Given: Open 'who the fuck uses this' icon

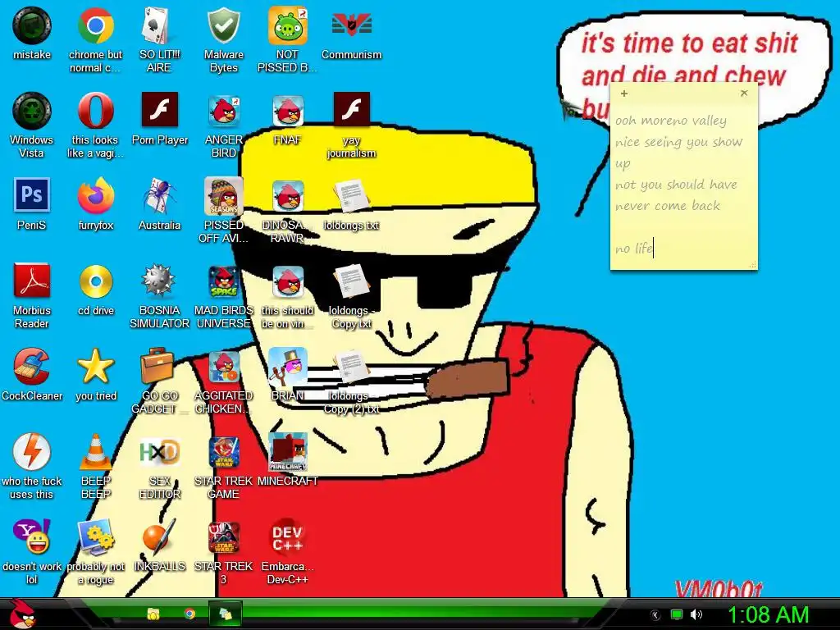Looking at the screenshot, I should tap(32, 452).
